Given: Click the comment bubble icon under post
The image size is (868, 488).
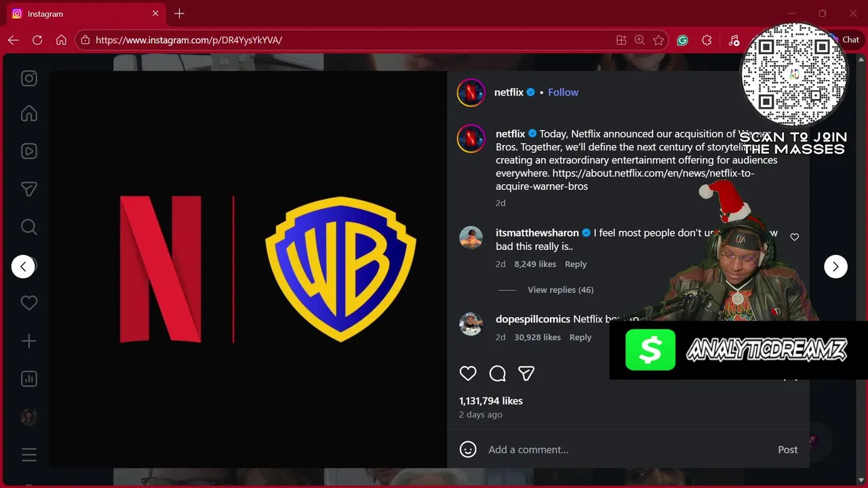Looking at the screenshot, I should [x=498, y=373].
